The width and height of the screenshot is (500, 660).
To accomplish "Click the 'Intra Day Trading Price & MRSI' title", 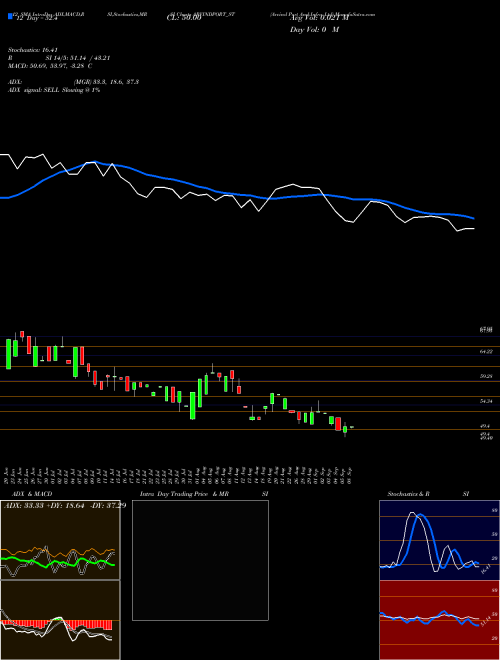I will coord(204,494).
